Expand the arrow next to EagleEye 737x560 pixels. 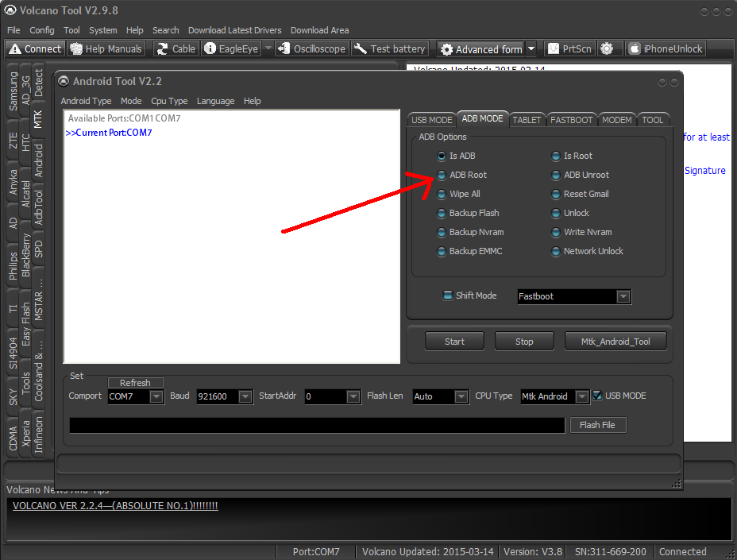point(268,48)
